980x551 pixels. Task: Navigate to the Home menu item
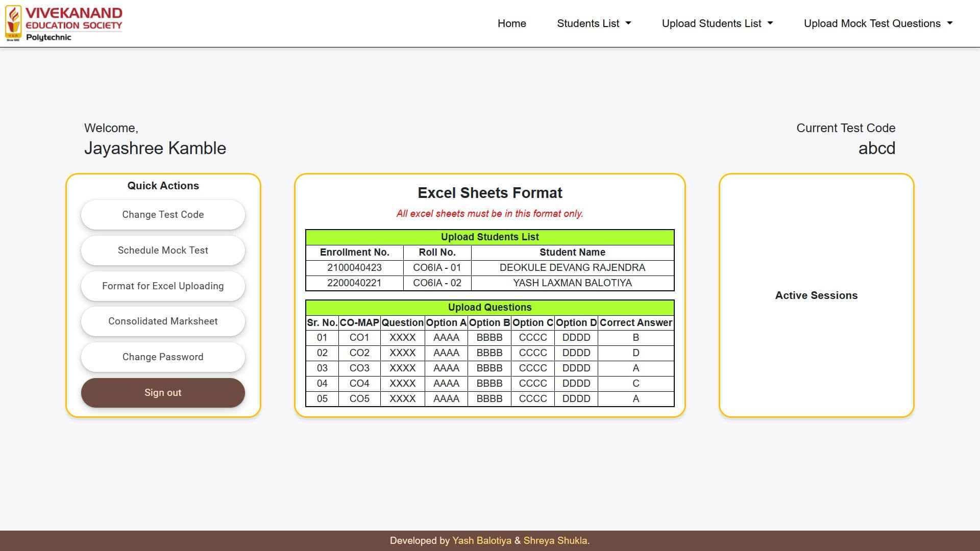[x=511, y=23]
